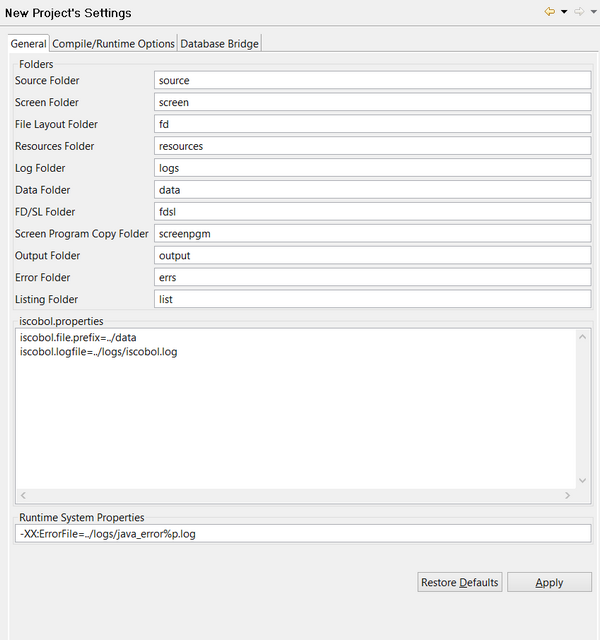Click the scroll-right arrow in iscobol.properties

point(568,496)
